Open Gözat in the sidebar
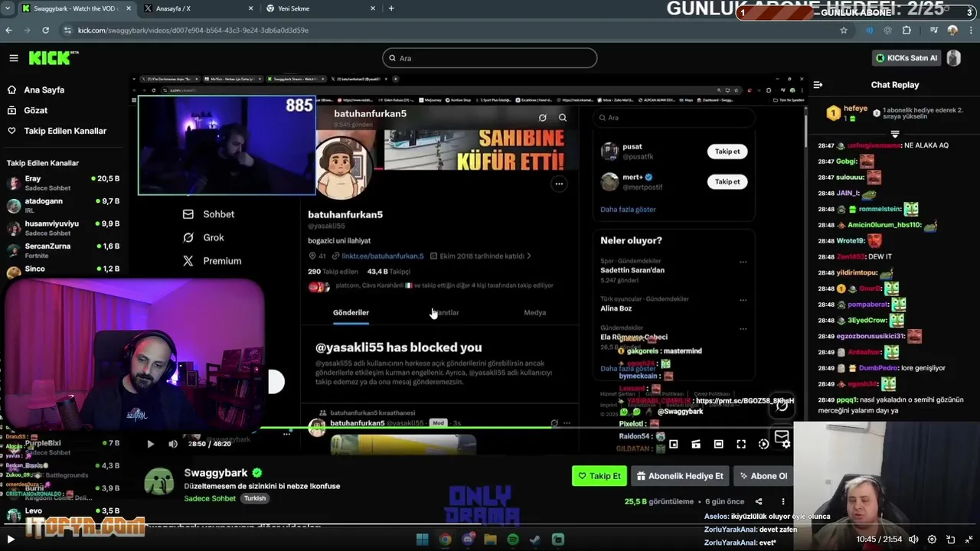This screenshot has width=980, height=551. (x=35, y=110)
